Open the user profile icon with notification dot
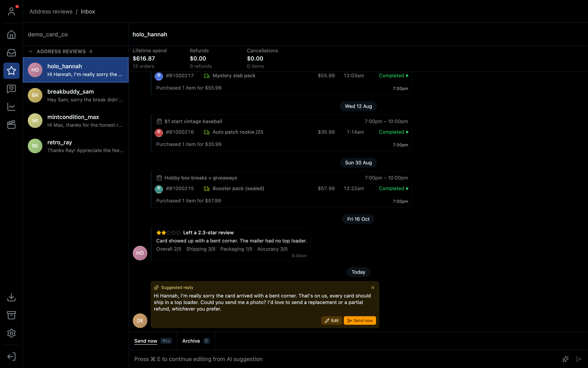Viewport: 588px width, 368px height. click(x=11, y=11)
